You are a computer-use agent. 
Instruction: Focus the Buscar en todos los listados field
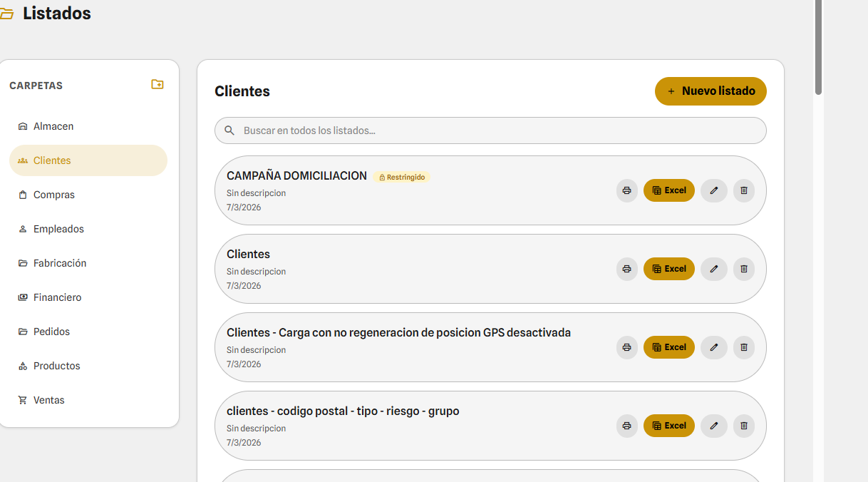click(490, 130)
